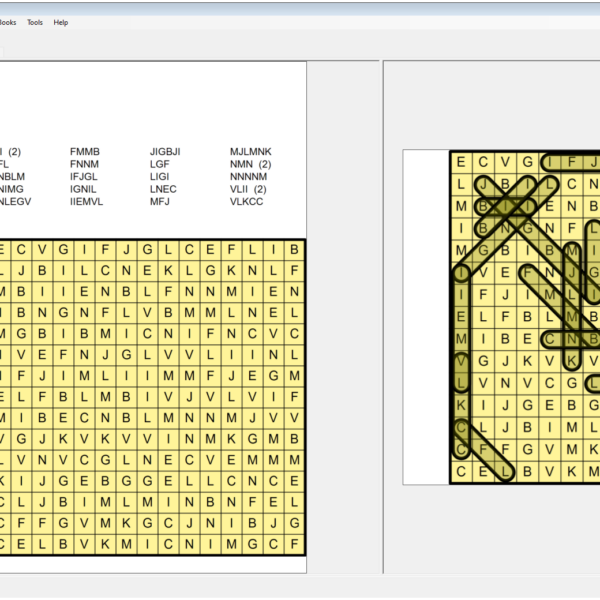Choose the VLII (2) word entry
The height and width of the screenshot is (600, 600).
point(248,189)
